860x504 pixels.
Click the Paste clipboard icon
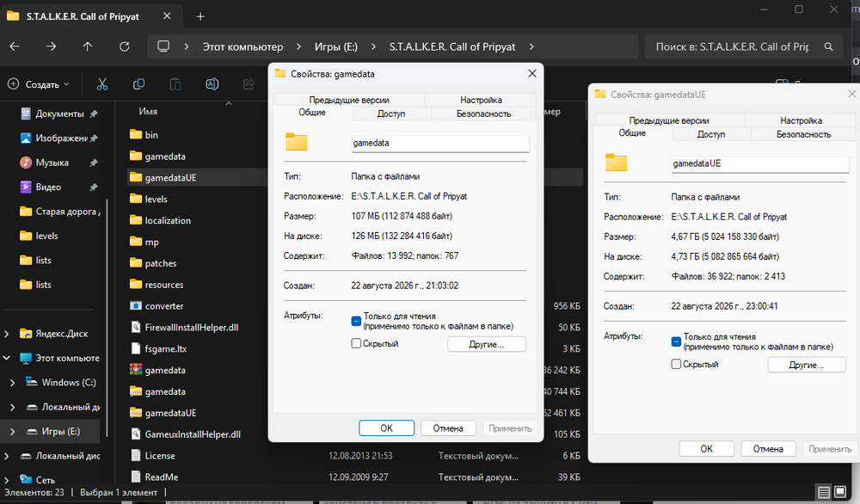(x=175, y=84)
